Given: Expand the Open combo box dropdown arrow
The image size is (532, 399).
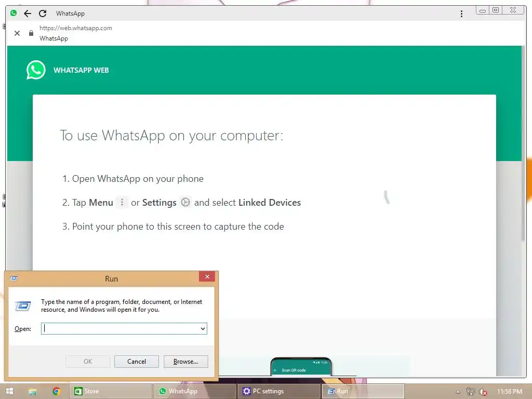Looking at the screenshot, I should pyautogui.click(x=203, y=328).
